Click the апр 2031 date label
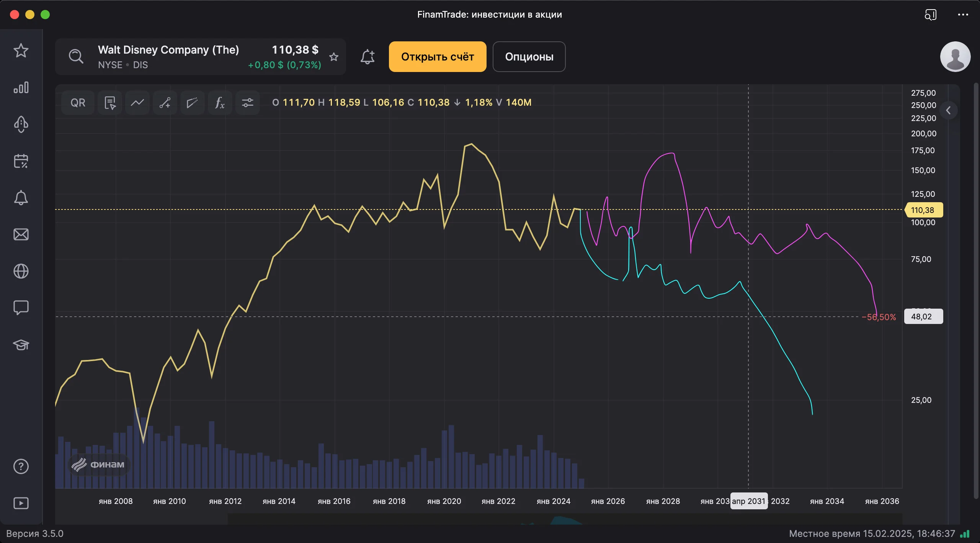The image size is (980, 543). (x=749, y=501)
